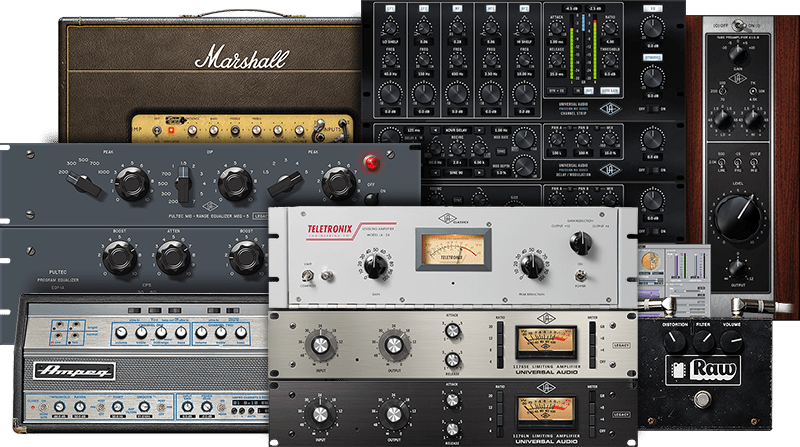Click the red power lamp on the Pultec MEQ-5

pos(371,163)
